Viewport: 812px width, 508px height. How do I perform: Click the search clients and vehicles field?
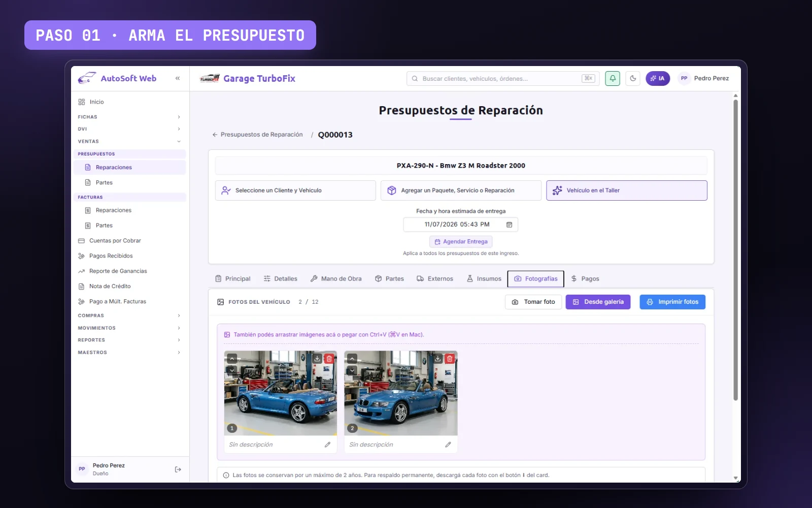point(503,78)
